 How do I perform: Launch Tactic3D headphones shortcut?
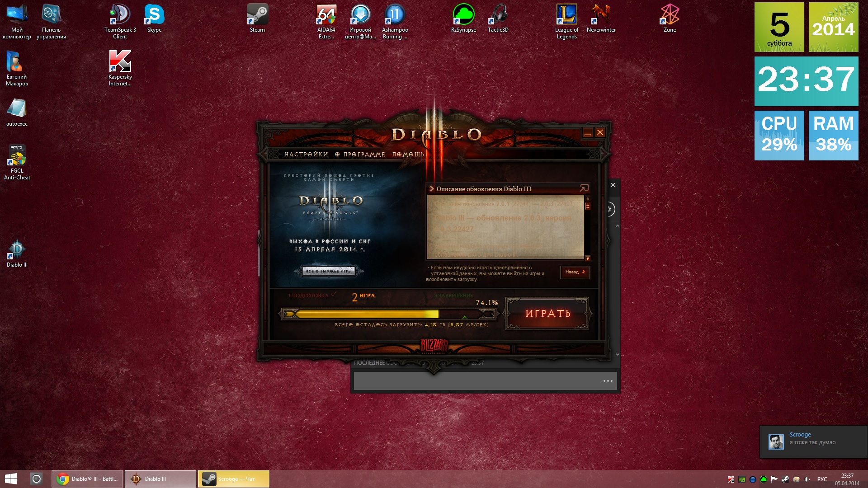point(498,18)
